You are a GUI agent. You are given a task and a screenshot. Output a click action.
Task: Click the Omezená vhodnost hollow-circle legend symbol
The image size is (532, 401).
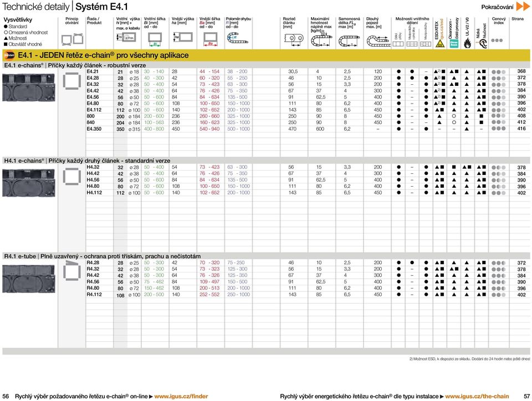coord(6,33)
